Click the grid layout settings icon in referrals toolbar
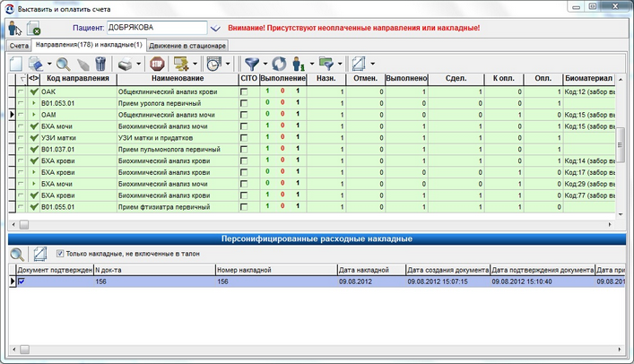634x364 pixels. coord(359,64)
